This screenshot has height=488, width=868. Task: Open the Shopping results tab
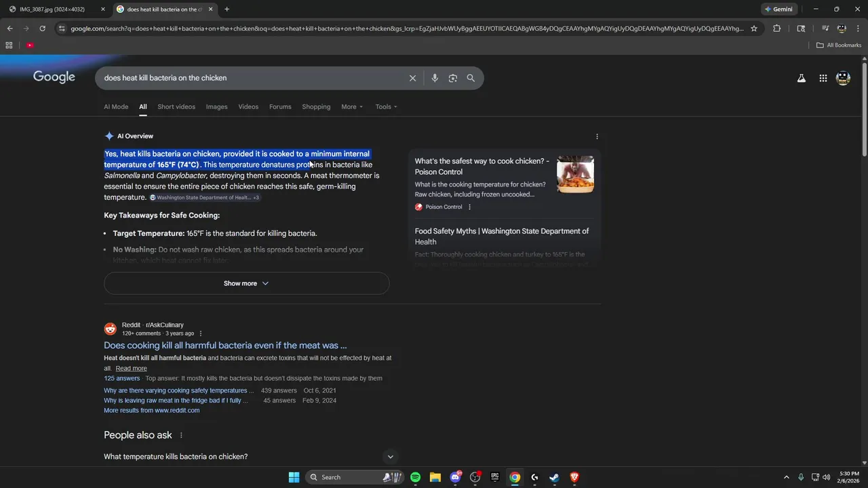[316, 106]
